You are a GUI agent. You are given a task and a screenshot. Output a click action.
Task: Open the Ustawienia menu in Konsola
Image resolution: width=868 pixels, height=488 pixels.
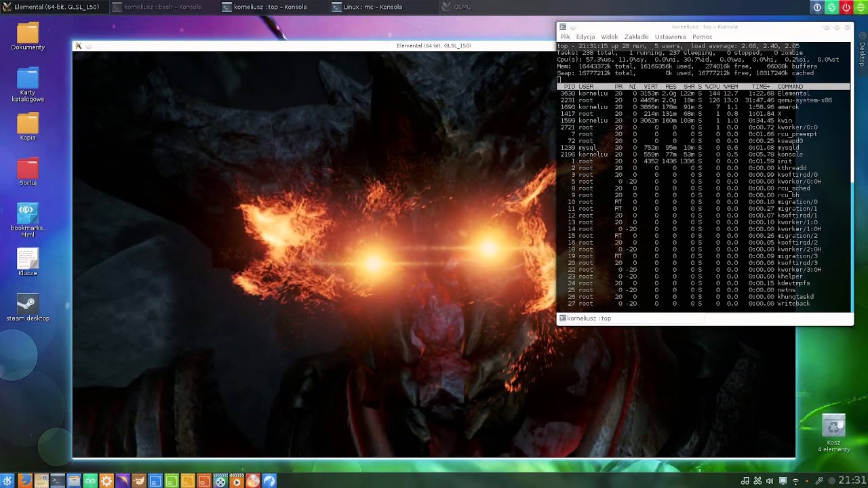pyautogui.click(x=670, y=37)
